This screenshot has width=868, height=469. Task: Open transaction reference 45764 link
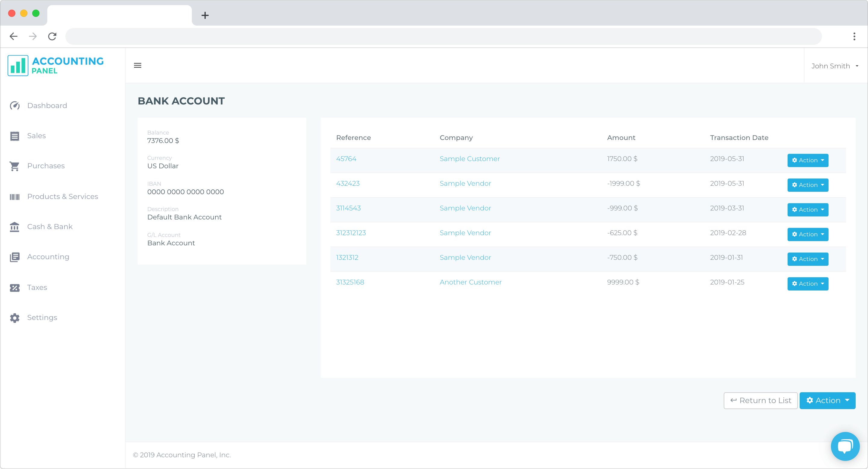pos(346,159)
